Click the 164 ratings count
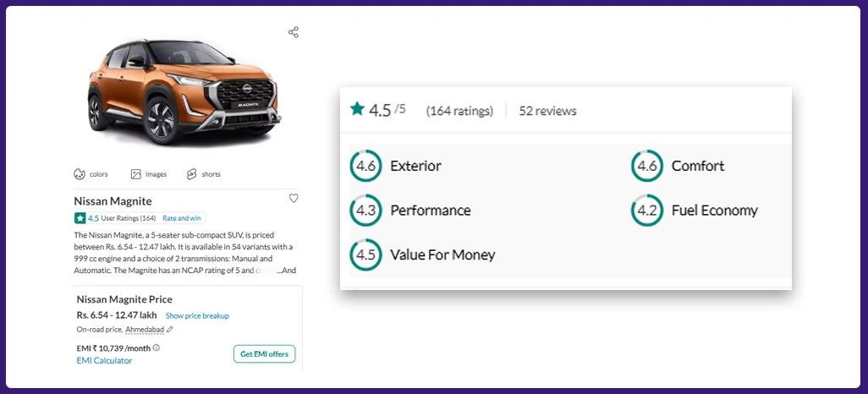This screenshot has height=394, width=868. [x=459, y=111]
